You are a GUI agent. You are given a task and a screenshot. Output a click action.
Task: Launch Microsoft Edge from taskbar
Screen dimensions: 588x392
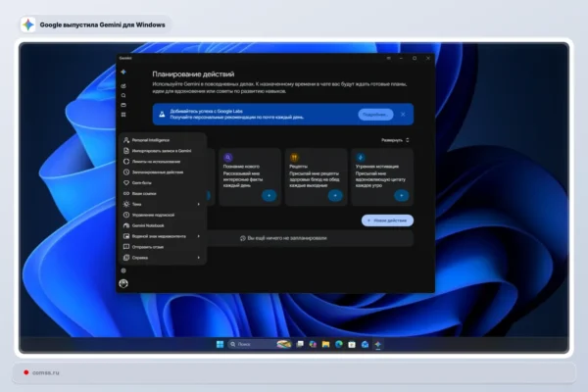(339, 344)
